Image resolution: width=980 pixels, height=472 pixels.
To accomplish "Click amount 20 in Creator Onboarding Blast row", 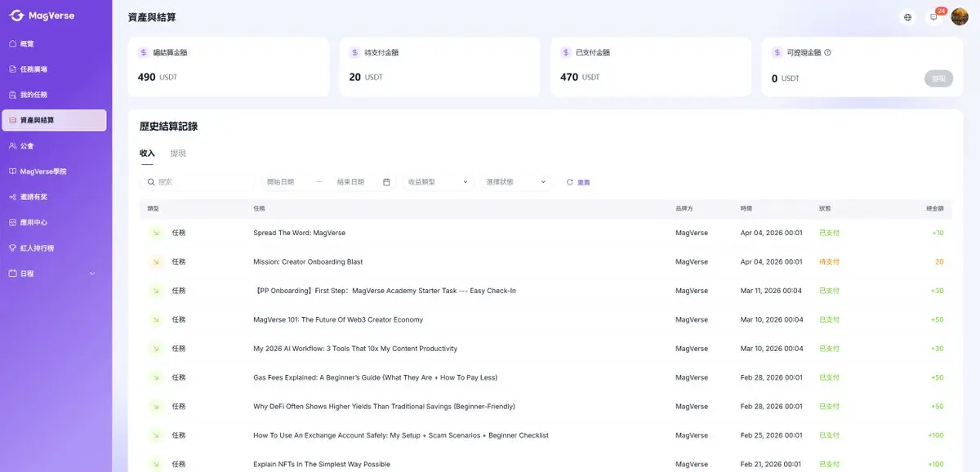I will [939, 262].
